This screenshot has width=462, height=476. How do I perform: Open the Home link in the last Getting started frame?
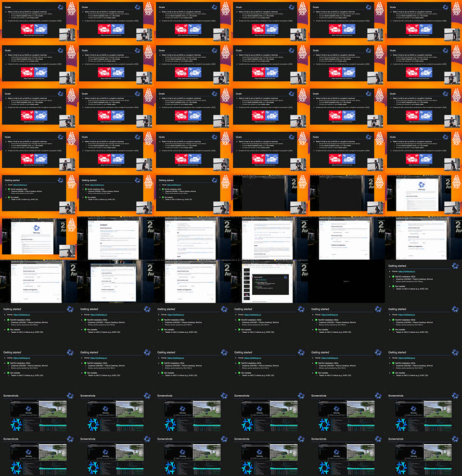click(407, 358)
